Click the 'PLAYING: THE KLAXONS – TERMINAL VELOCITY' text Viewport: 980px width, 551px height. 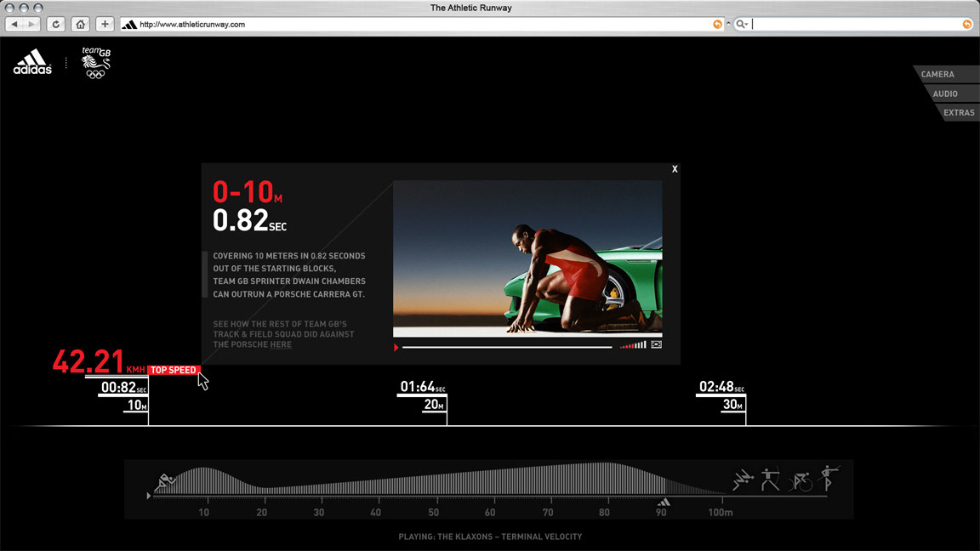[490, 537]
